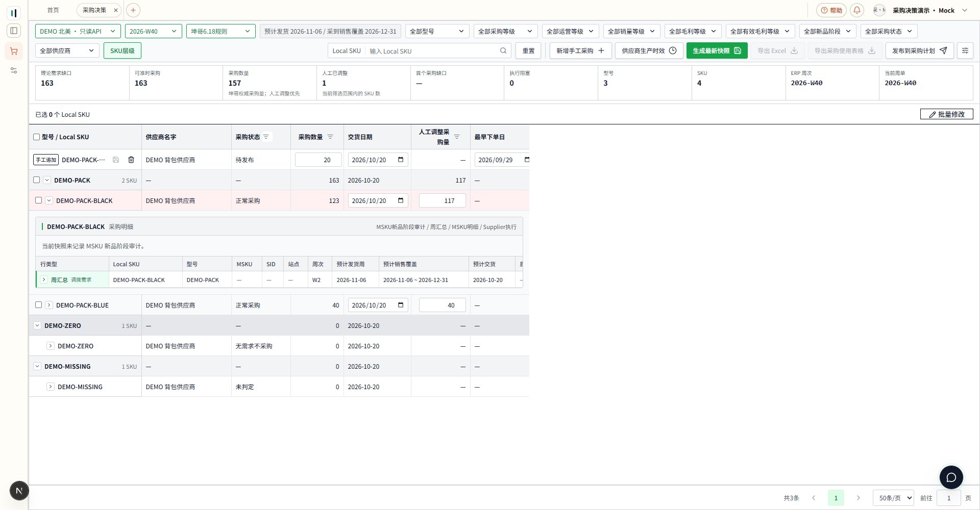Click the pause icon in left sidebar

pos(14,13)
